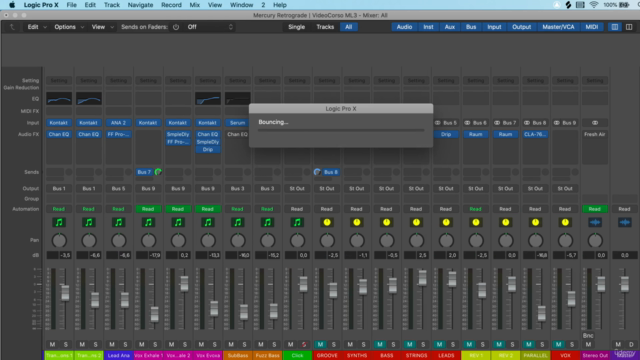Click the EQ thumbnail on Vox Evoxa channel
The height and width of the screenshot is (360, 640).
pyautogui.click(x=208, y=98)
